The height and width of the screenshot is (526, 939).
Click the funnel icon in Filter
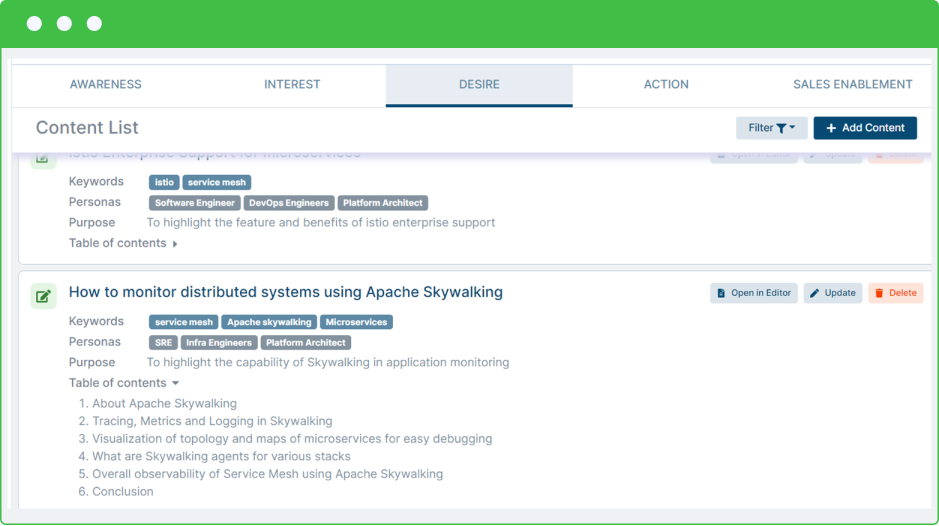pos(781,128)
